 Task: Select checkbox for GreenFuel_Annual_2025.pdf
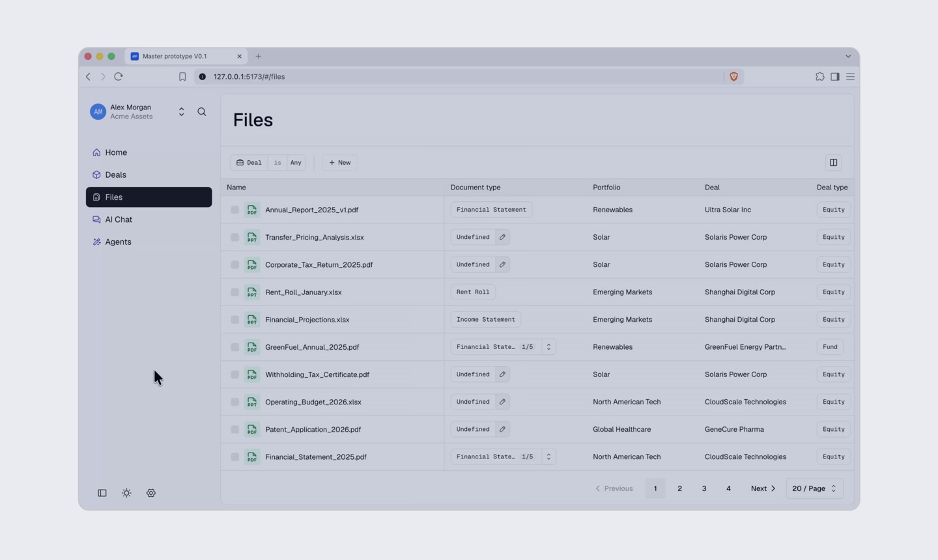click(234, 347)
